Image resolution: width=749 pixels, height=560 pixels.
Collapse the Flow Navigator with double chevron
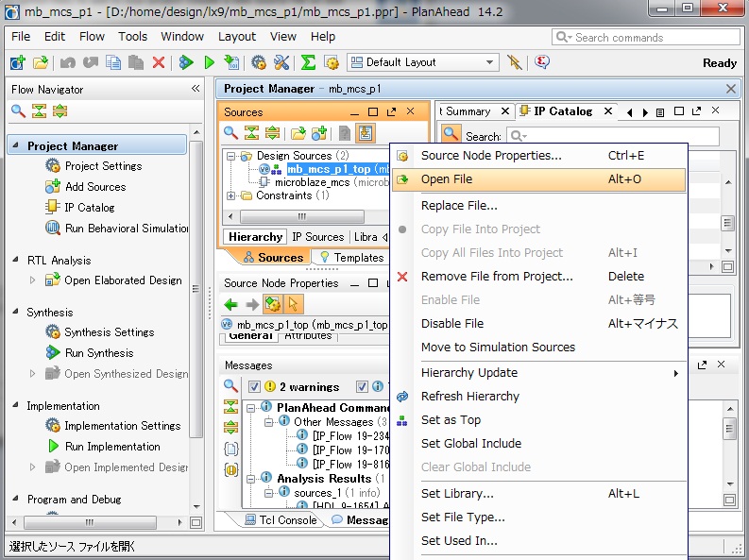[x=196, y=89]
